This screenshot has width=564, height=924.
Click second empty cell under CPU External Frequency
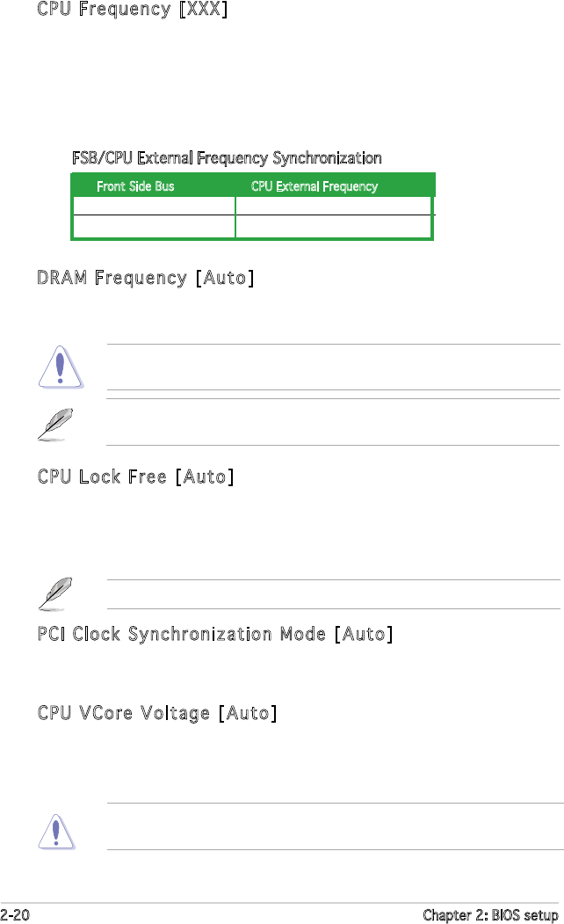(x=334, y=227)
